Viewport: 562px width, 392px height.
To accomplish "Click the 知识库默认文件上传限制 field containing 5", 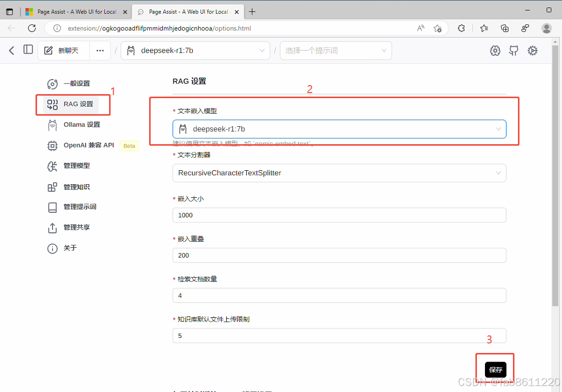I will [339, 336].
